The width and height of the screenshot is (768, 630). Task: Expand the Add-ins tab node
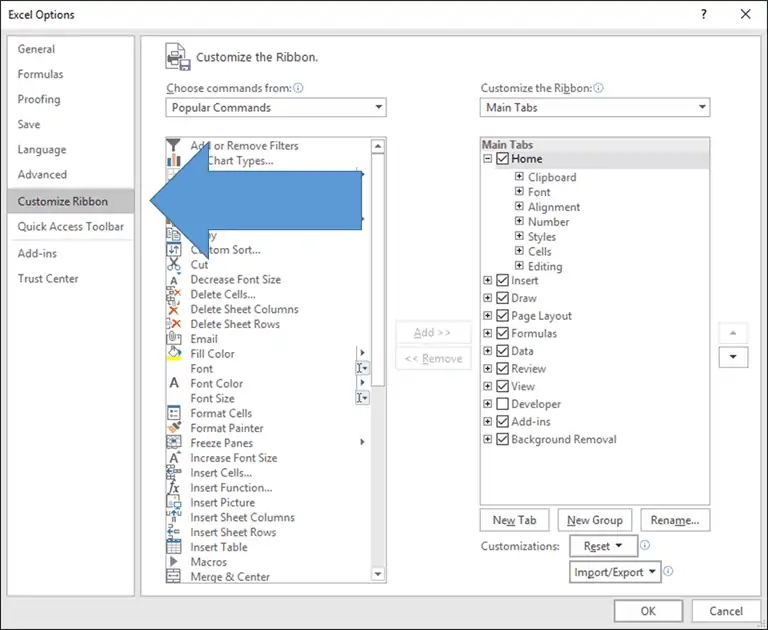coord(487,421)
